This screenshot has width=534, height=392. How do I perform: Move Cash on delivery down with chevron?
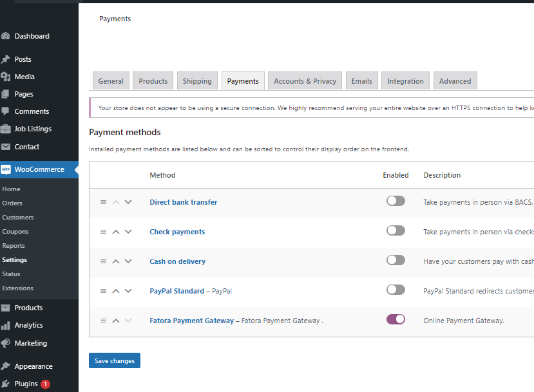(x=128, y=261)
